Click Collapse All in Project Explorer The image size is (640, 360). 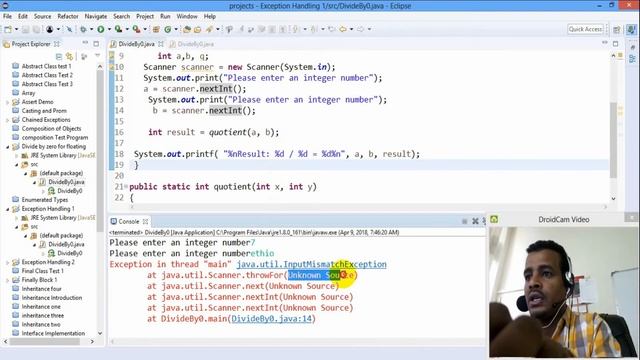(x=59, y=56)
